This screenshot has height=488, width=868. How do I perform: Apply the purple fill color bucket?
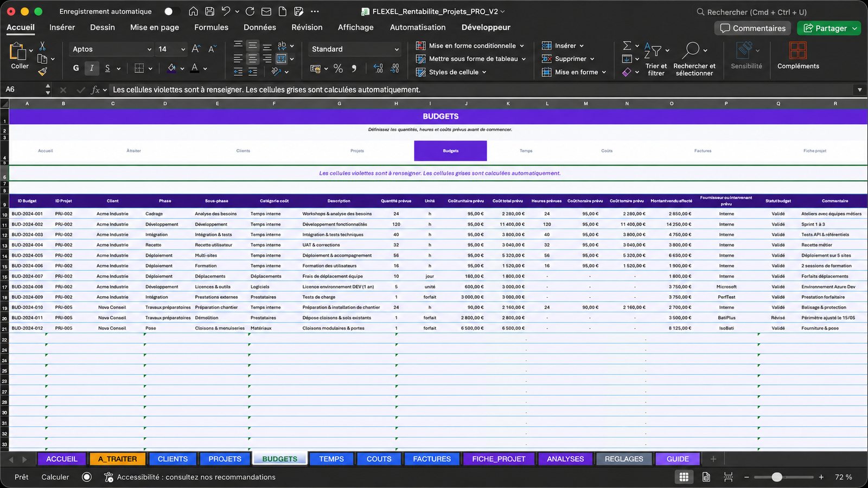172,68
